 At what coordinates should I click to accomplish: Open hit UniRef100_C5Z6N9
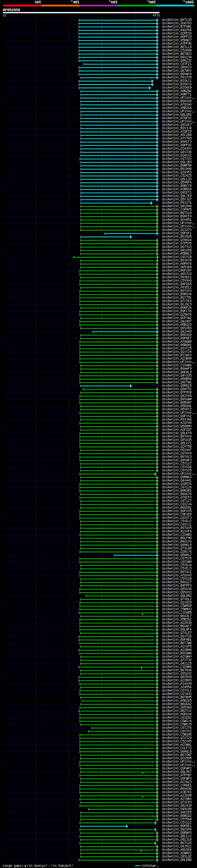(177, 50)
